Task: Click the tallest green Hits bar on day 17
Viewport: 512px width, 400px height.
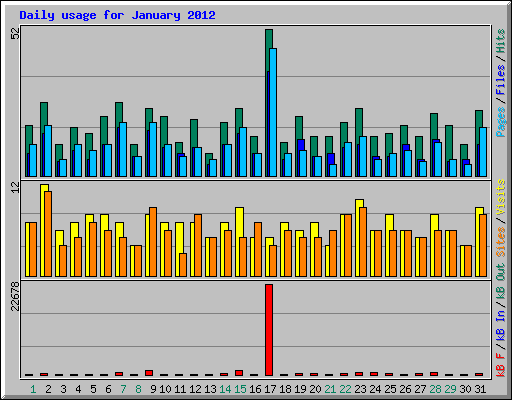Action: (269, 50)
